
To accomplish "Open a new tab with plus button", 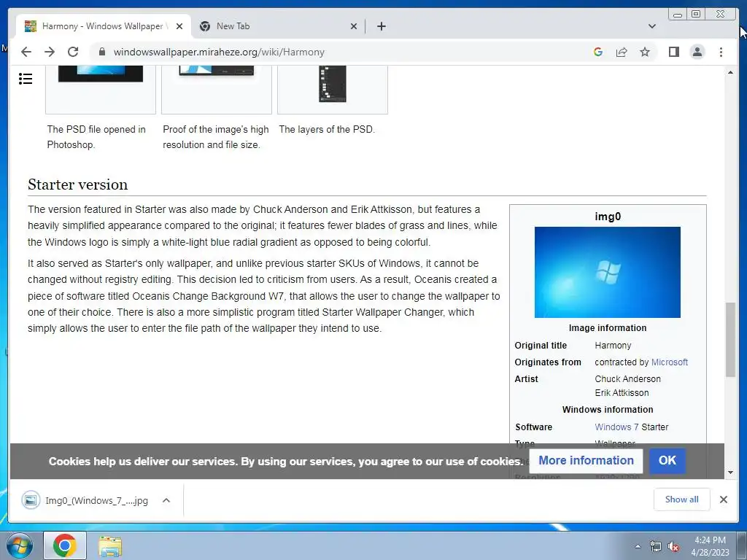I will click(x=381, y=26).
